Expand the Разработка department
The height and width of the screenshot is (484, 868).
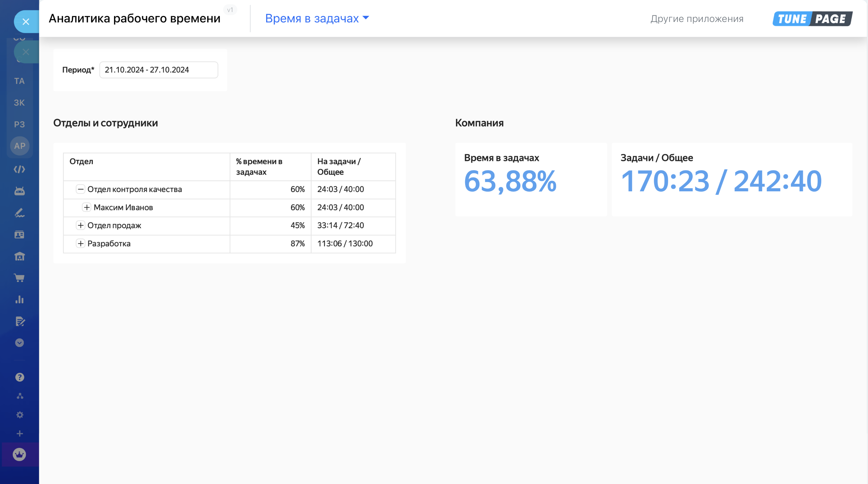[81, 243]
